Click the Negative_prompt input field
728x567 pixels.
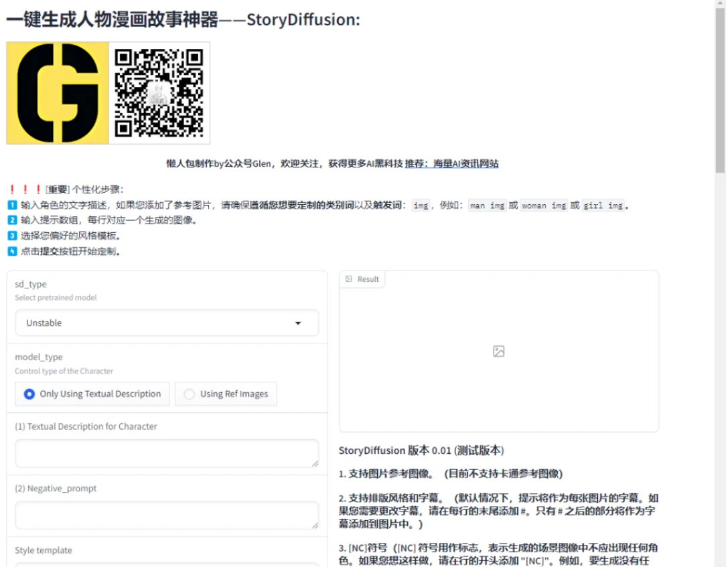point(166,515)
